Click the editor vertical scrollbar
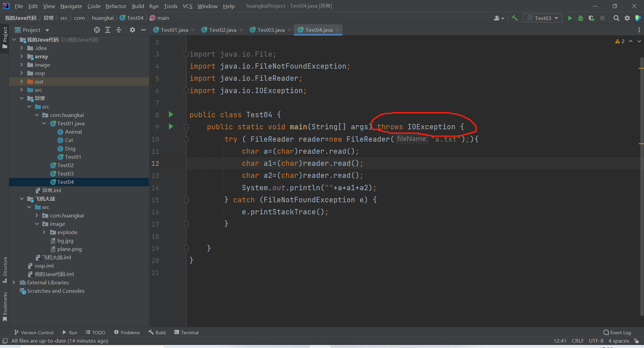644x348 pixels. coord(641,186)
